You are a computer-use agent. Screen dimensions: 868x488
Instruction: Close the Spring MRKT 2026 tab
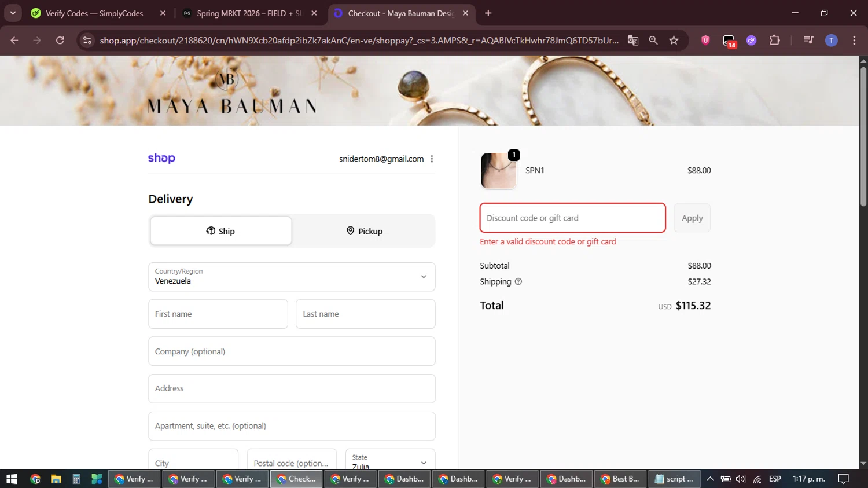pyautogui.click(x=314, y=13)
